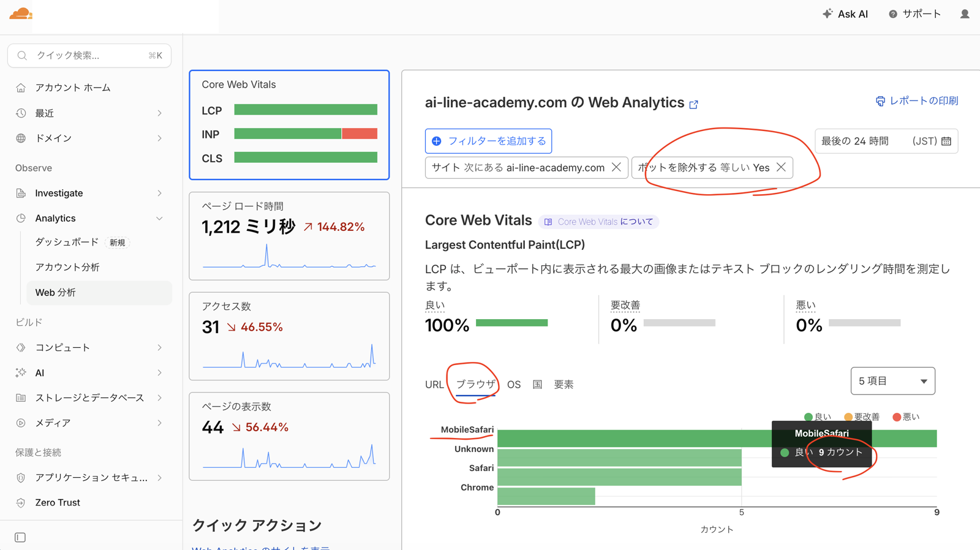Toggle 要改善 legend orange dot
The image size is (980, 550).
(x=848, y=417)
